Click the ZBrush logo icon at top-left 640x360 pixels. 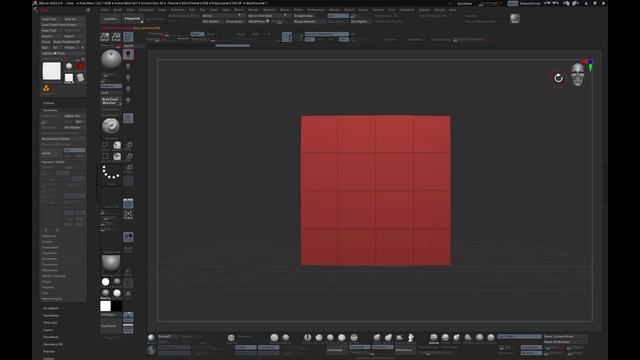35,3
